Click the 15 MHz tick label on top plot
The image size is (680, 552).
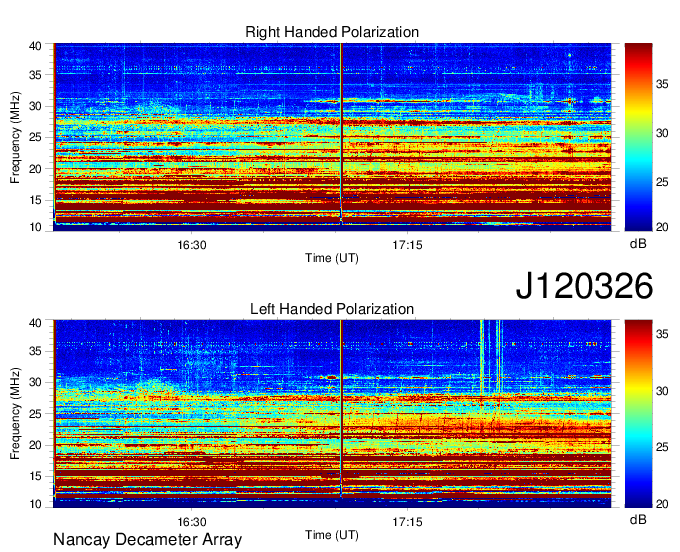(35, 200)
